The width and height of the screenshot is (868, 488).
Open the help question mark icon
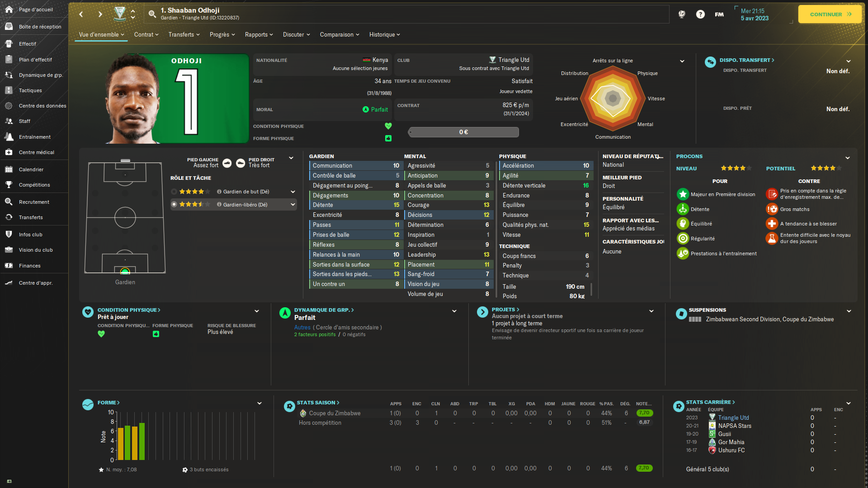[700, 14]
